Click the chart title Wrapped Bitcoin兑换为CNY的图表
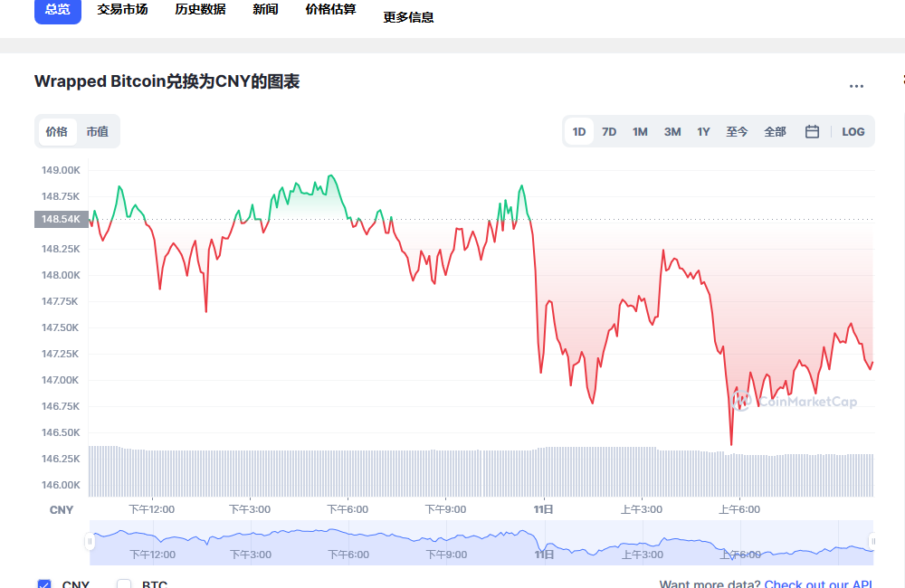905x588 pixels. coord(167,81)
